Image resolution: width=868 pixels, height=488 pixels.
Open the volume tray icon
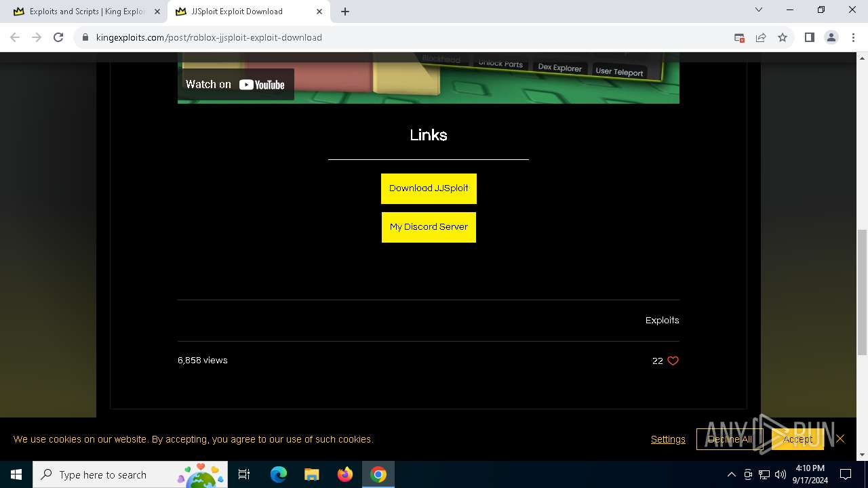click(x=781, y=474)
